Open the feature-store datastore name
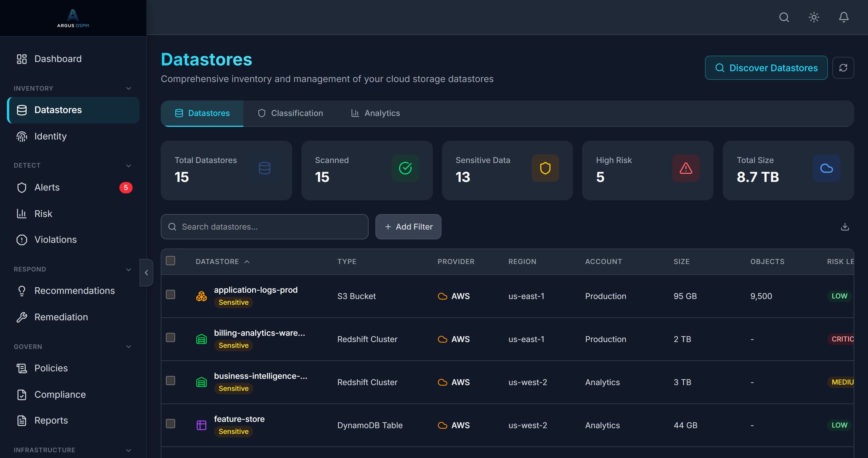Viewport: 868px width, 458px height. (x=239, y=419)
